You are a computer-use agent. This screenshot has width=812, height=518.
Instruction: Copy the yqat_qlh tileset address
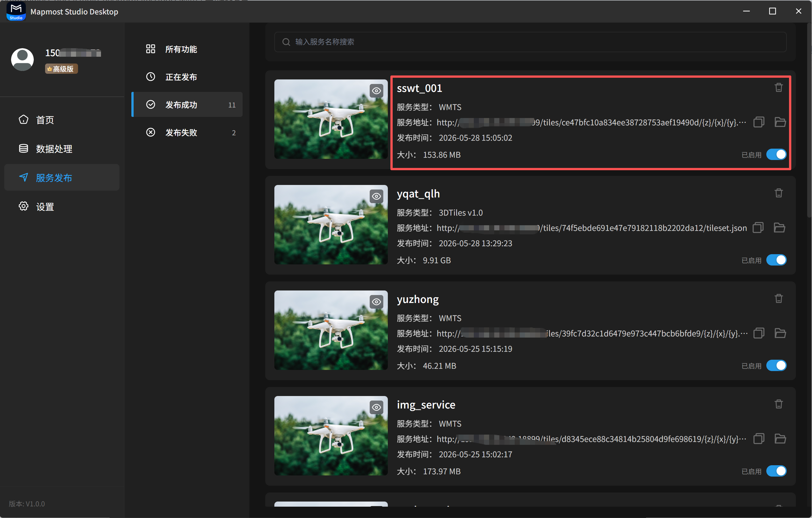point(758,228)
